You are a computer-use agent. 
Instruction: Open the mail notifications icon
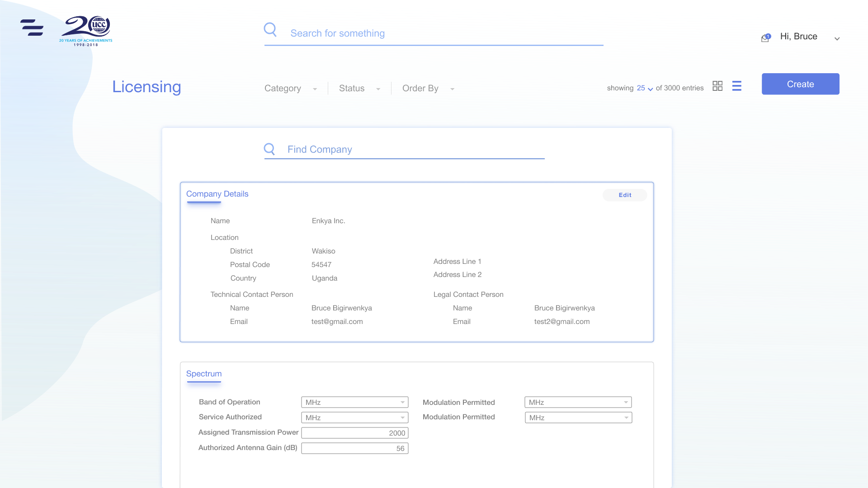[765, 38]
